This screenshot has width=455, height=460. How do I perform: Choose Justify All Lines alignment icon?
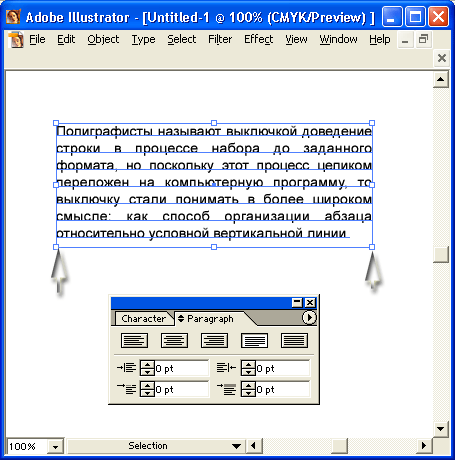[x=294, y=340]
